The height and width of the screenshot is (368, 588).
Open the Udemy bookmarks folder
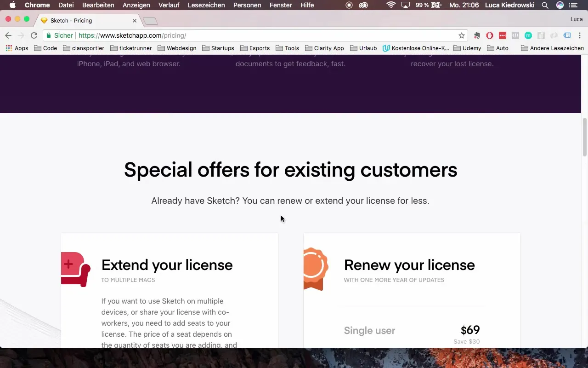pyautogui.click(x=467, y=48)
